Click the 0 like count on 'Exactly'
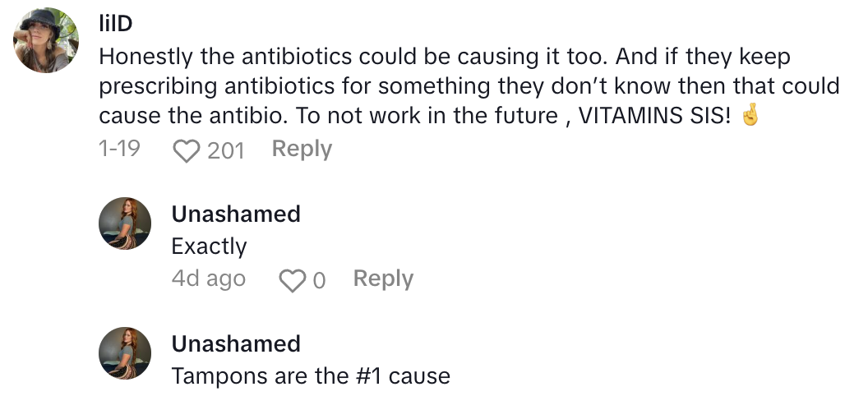868x396 pixels. click(319, 280)
